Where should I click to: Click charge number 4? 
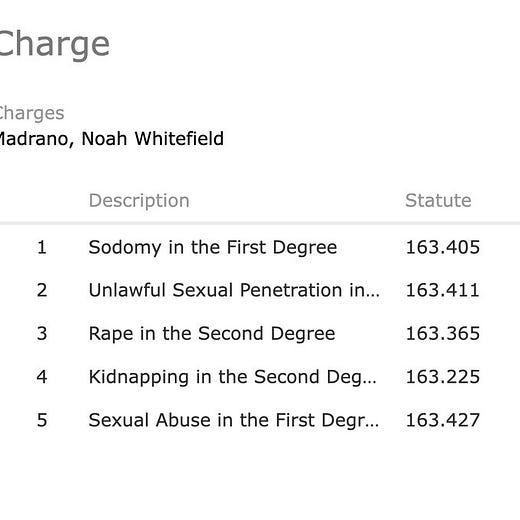tap(42, 377)
